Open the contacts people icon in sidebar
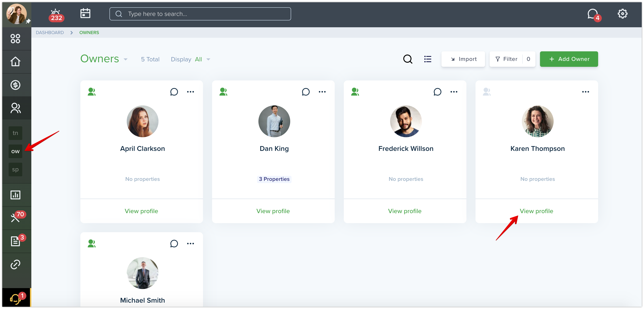The width and height of the screenshot is (644, 309). coord(15,108)
